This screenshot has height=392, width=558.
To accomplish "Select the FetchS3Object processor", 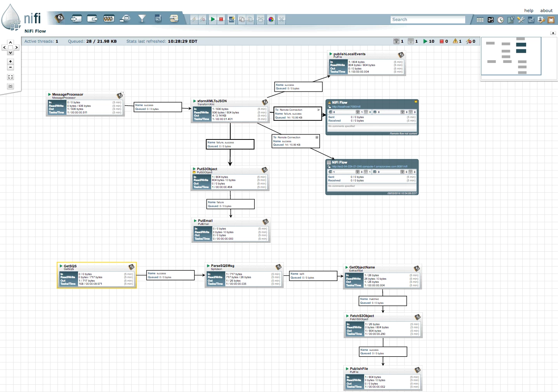I will 383,325.
